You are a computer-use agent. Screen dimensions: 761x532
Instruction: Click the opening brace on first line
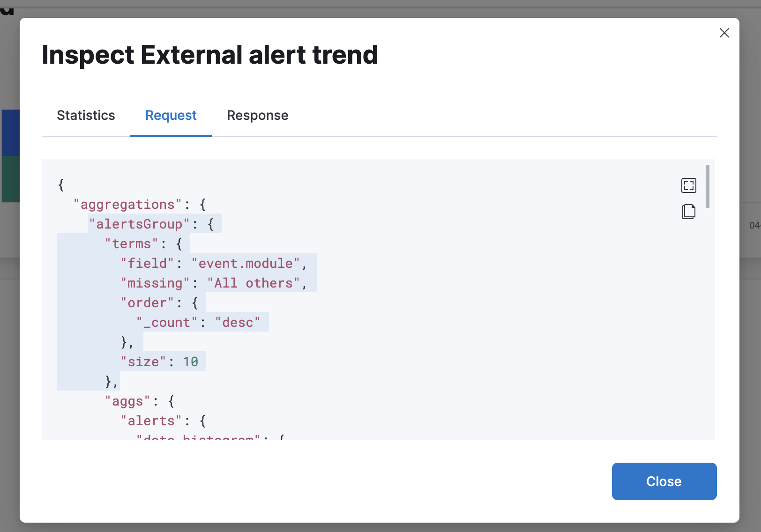coord(61,185)
